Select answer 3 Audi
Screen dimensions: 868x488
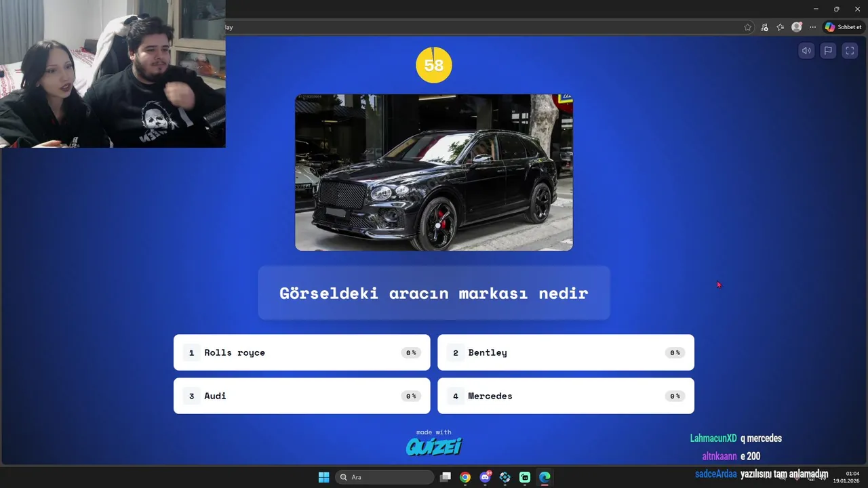click(x=302, y=396)
